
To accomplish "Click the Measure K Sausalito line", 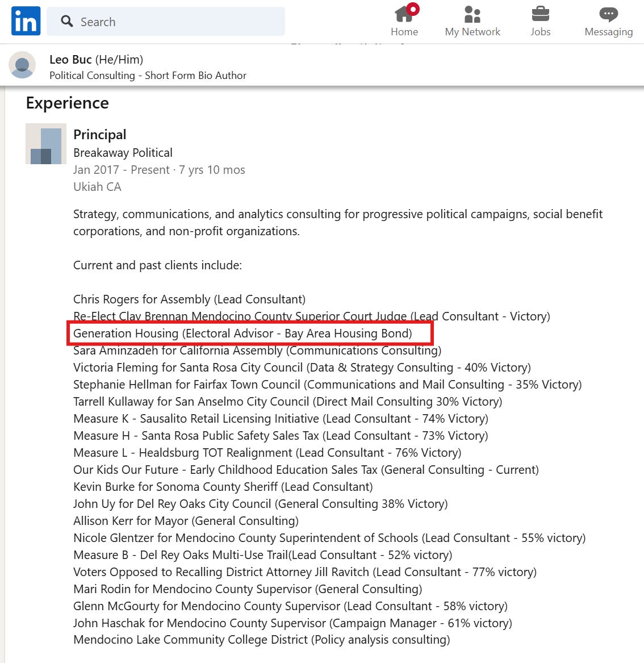I will (281, 419).
